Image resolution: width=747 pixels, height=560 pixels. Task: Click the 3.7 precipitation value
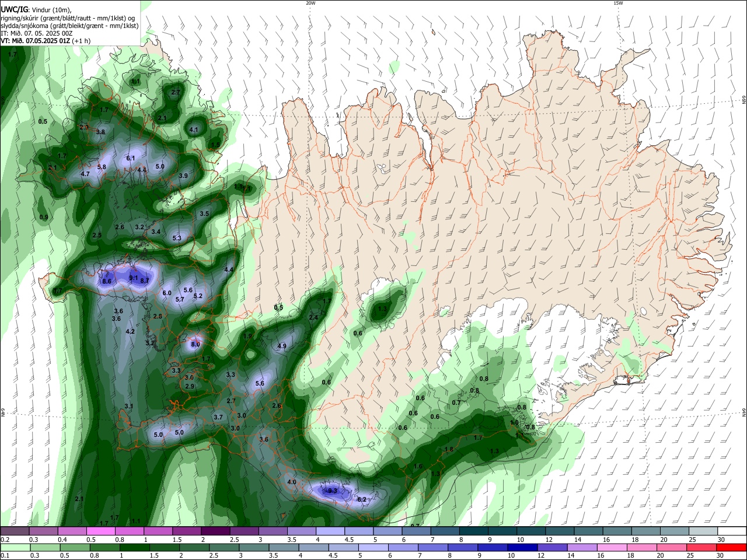pos(218,417)
